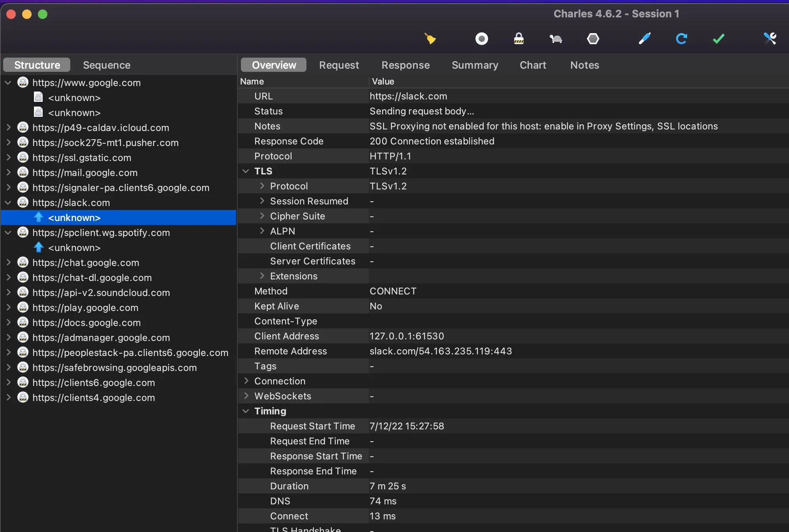Collapse the Timing section

point(246,411)
